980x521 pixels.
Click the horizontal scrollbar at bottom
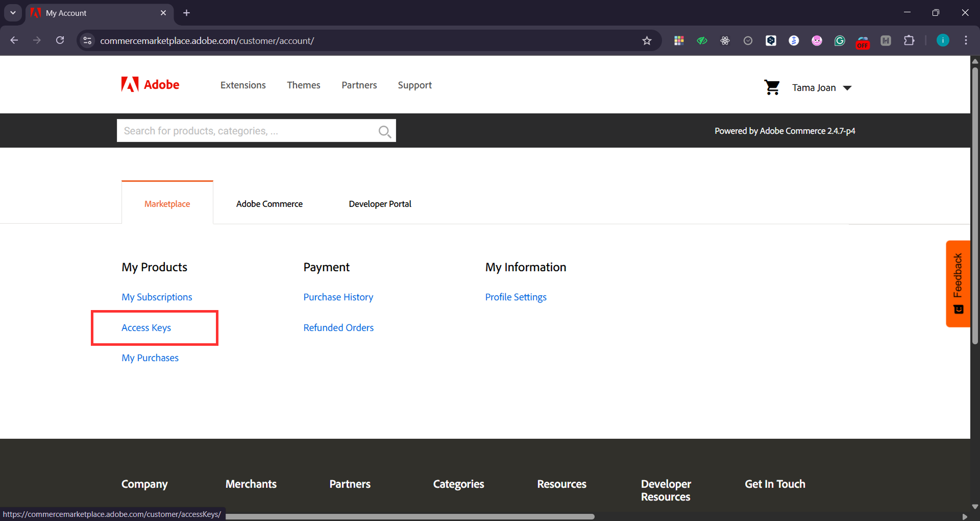(410, 516)
